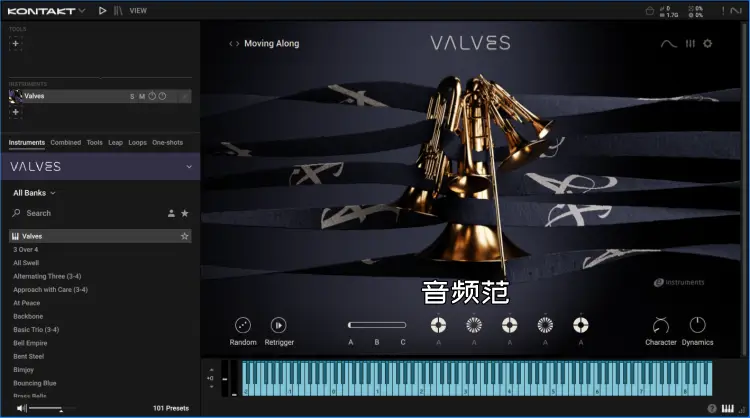Select the Backbone preset
The height and width of the screenshot is (418, 750).
tap(28, 316)
